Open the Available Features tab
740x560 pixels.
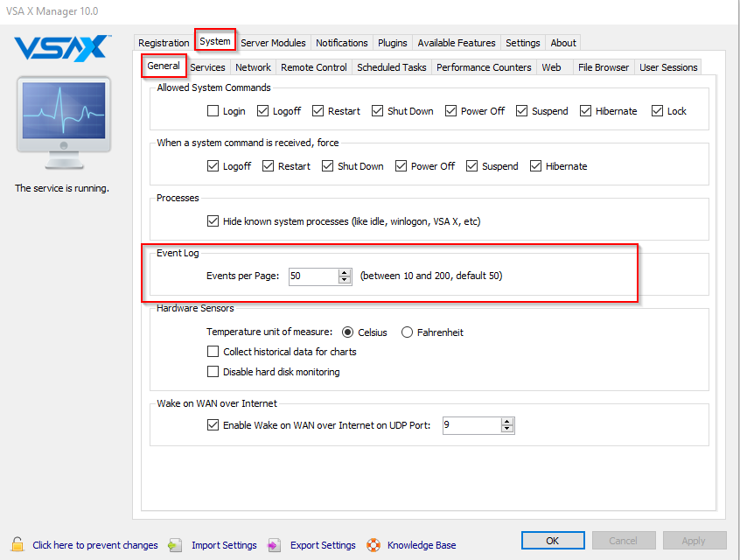[x=457, y=43]
